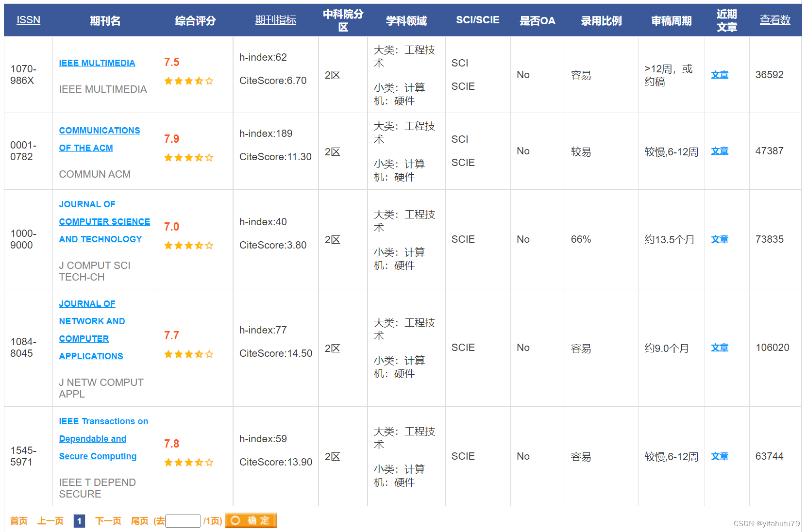This screenshot has width=807, height=532.
Task: Click the 较易 acceptance cell
Action: [581, 152]
